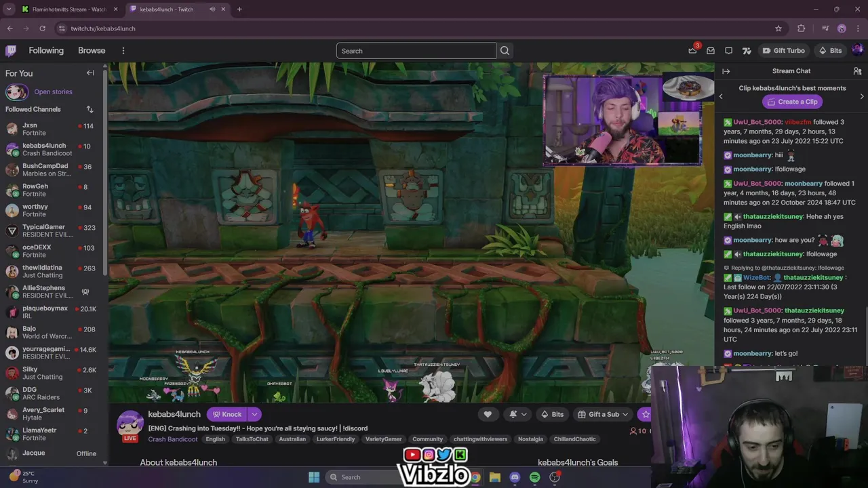868x488 pixels.
Task: Click the Create a Clip button
Action: coord(791,102)
